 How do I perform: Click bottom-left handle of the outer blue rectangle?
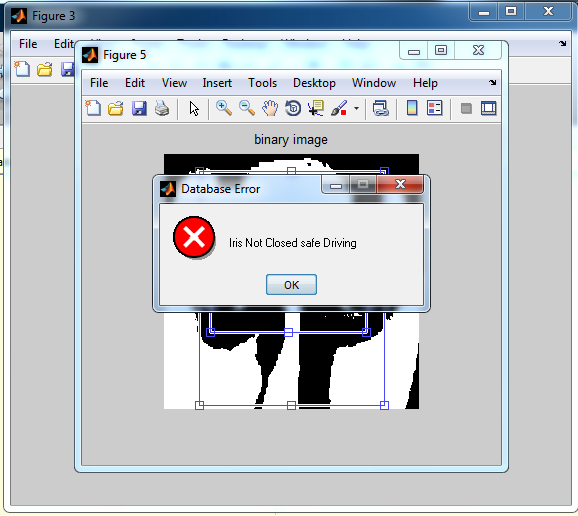point(199,405)
